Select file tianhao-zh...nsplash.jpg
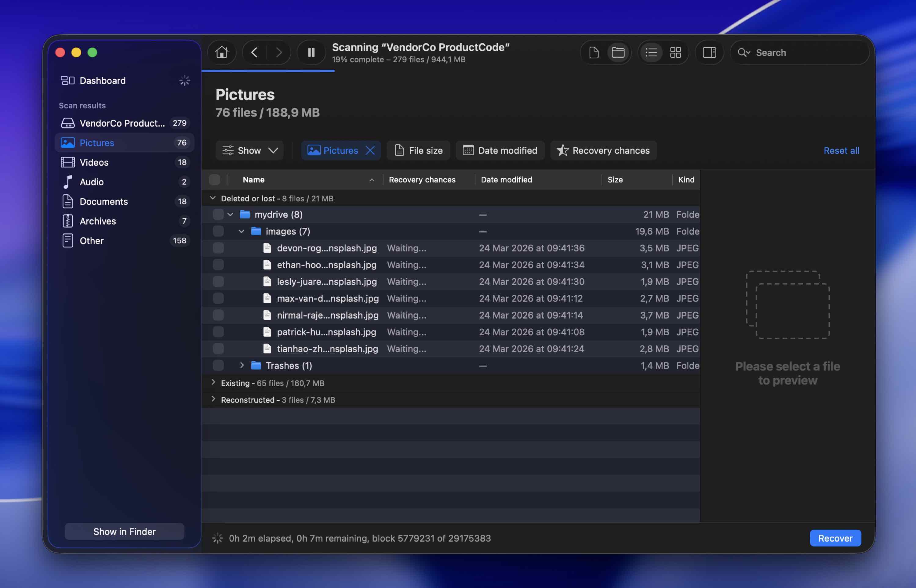Image resolution: width=916 pixels, height=588 pixels. (x=451, y=348)
